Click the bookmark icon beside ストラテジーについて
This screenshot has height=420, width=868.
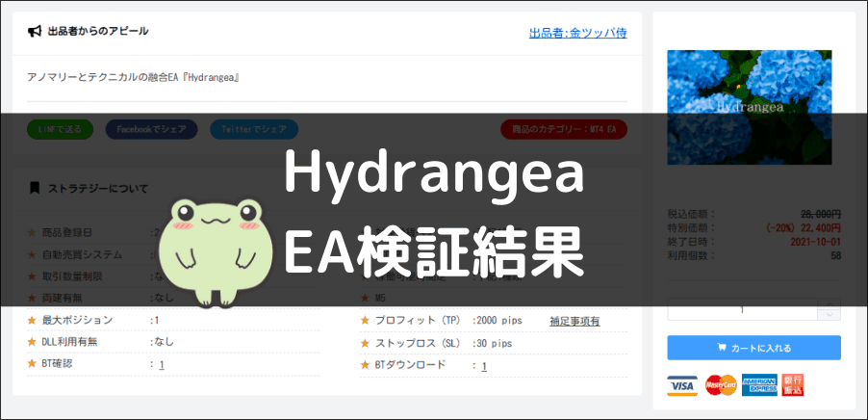(x=35, y=188)
